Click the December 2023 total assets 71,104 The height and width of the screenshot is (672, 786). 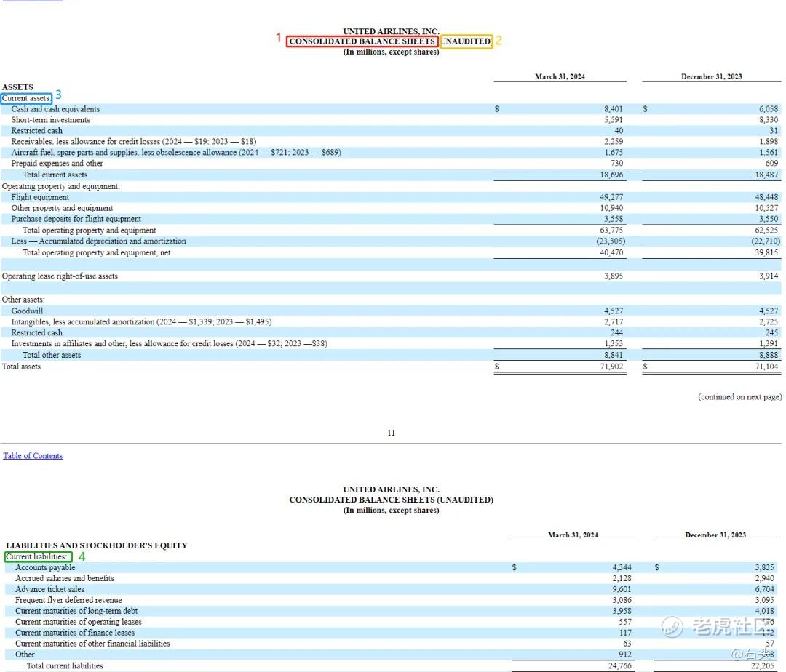(x=766, y=367)
